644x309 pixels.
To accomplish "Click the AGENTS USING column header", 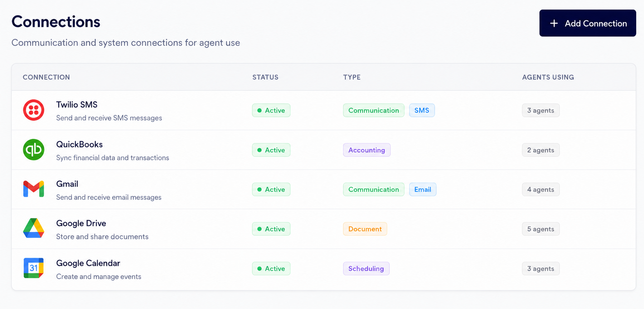I will [548, 77].
